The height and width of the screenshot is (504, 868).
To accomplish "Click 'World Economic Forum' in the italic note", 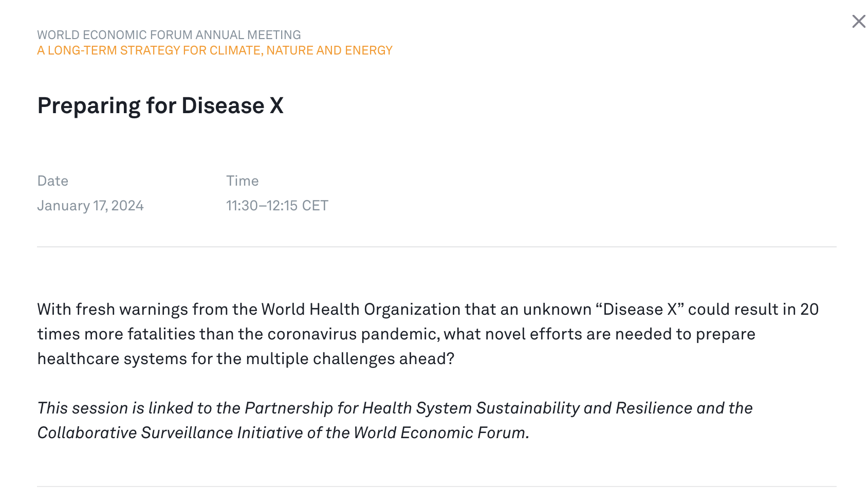I will 439,433.
